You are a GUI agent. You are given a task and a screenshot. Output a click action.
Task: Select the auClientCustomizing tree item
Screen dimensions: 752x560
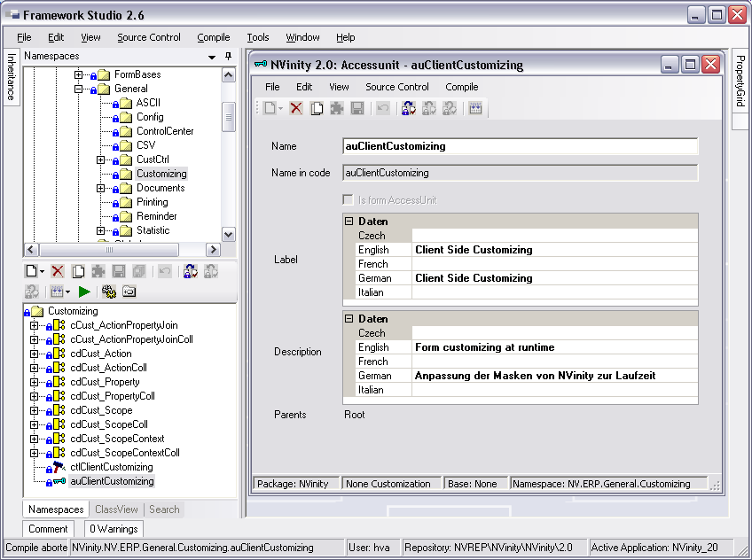coord(113,481)
